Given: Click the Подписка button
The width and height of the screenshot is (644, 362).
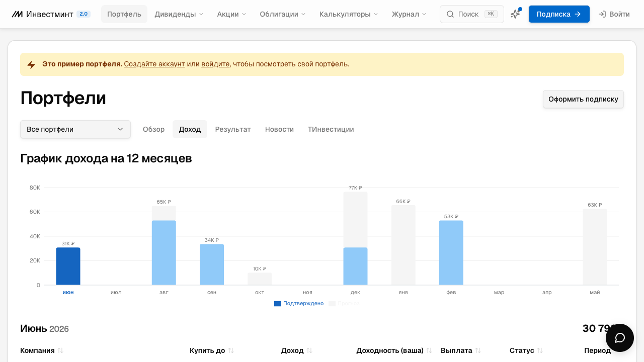Looking at the screenshot, I should click(x=559, y=14).
